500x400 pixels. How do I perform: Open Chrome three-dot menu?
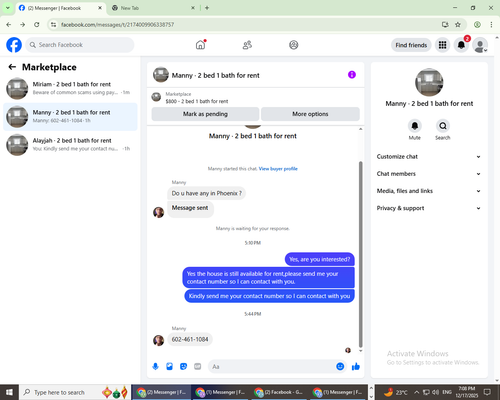(x=491, y=24)
